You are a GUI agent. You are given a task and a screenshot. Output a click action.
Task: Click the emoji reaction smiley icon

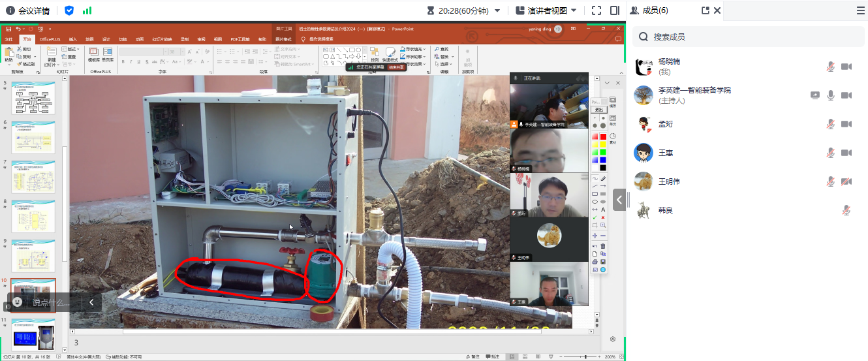[x=18, y=302]
